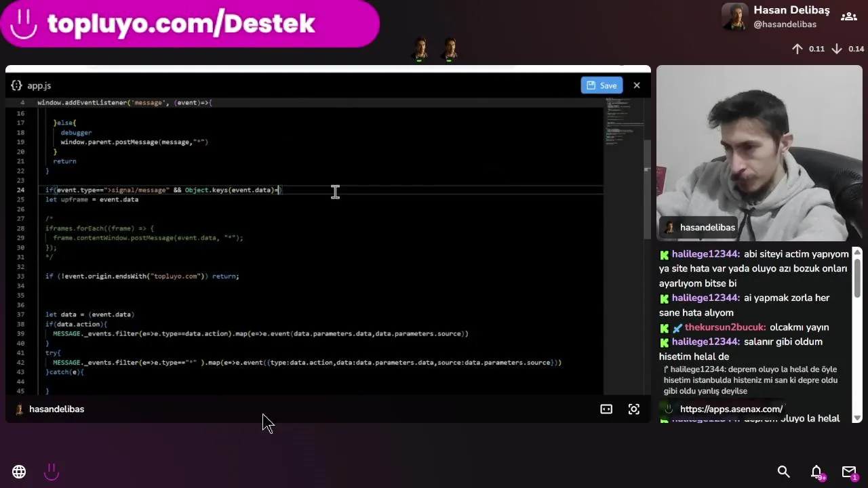
Task: Click window.parent.postMessage on line 19
Action: [134, 142]
